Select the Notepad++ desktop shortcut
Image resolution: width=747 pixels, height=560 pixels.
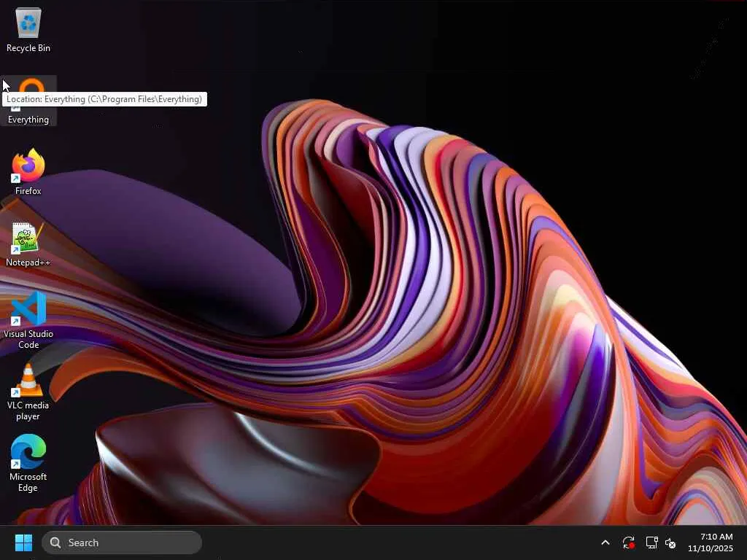28,244
